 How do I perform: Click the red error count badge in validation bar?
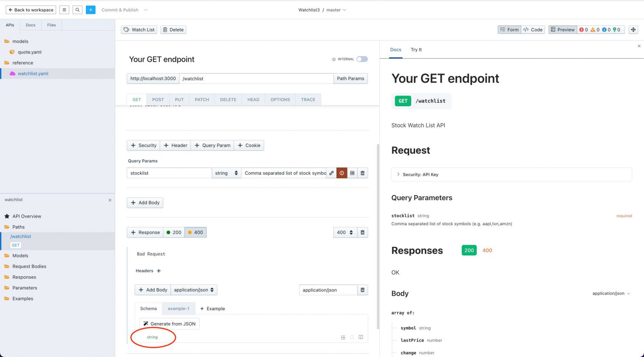[584, 30]
